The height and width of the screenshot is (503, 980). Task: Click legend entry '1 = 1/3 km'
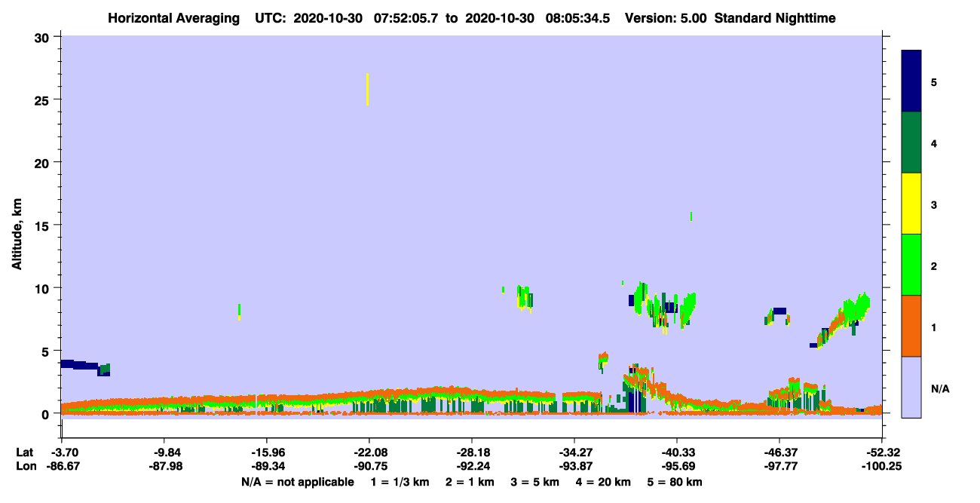[400, 482]
